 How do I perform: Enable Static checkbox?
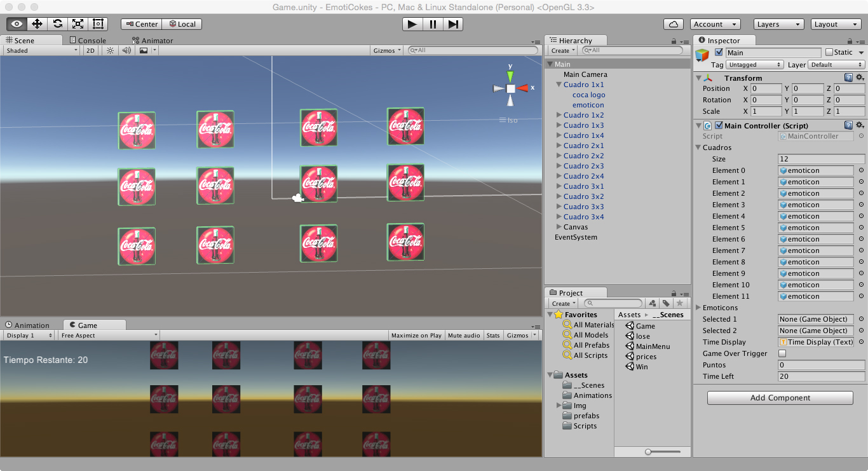click(x=829, y=52)
